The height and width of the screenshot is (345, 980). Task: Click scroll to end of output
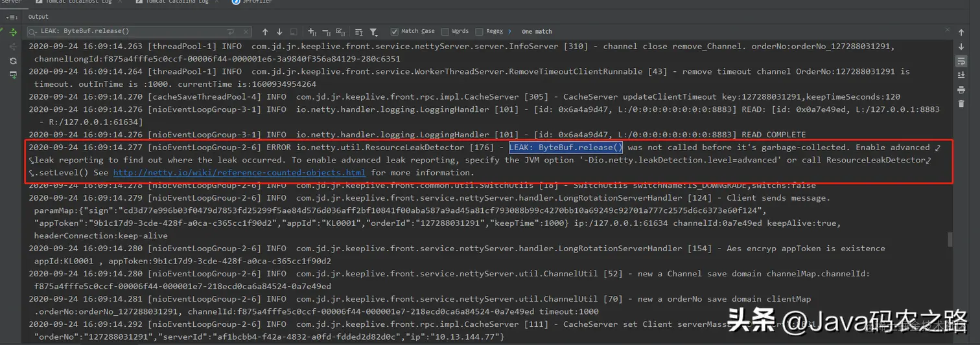[x=961, y=75]
